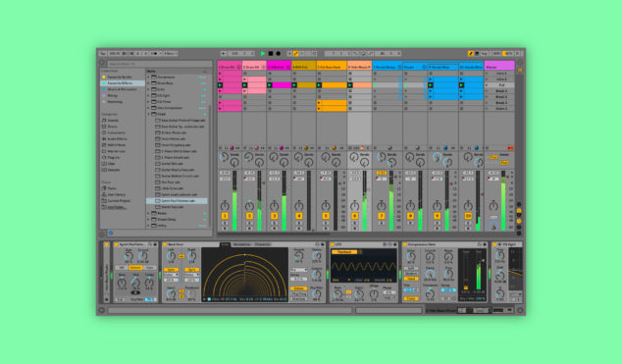622x364 pixels.
Task: Deactivate track 3 with its activator button
Action: point(274,216)
